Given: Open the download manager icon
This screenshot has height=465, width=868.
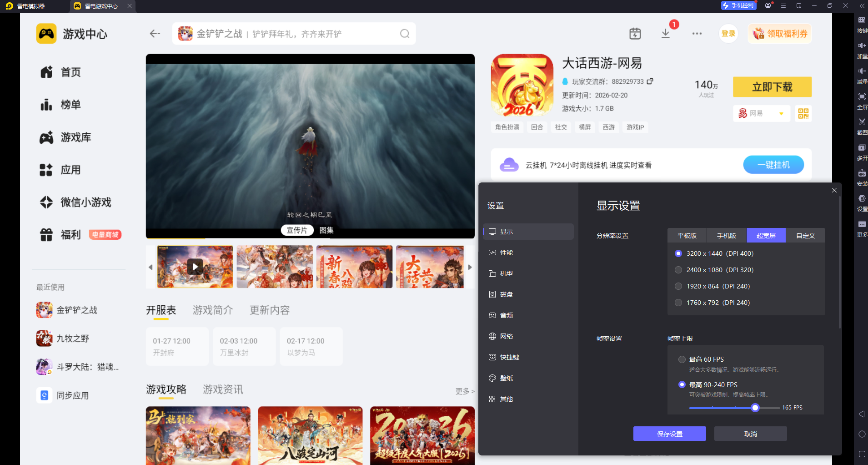Looking at the screenshot, I should pos(666,34).
